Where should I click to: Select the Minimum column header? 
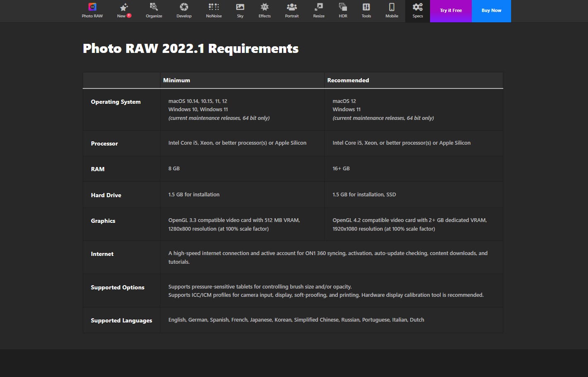(x=177, y=81)
